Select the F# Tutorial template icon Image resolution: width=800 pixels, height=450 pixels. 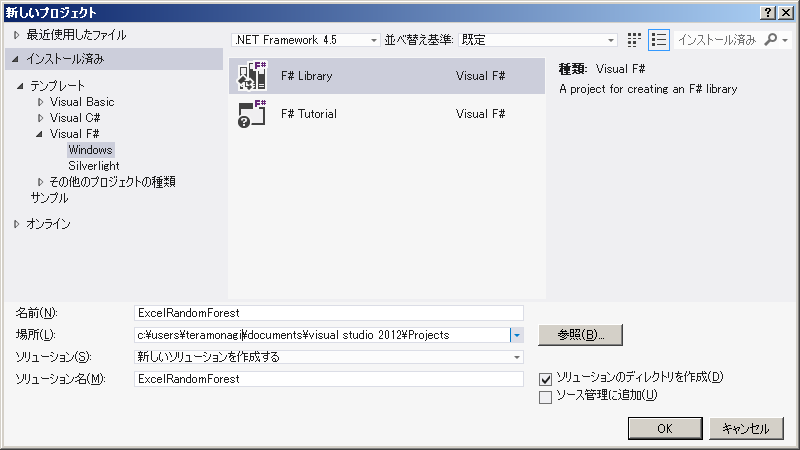point(252,114)
